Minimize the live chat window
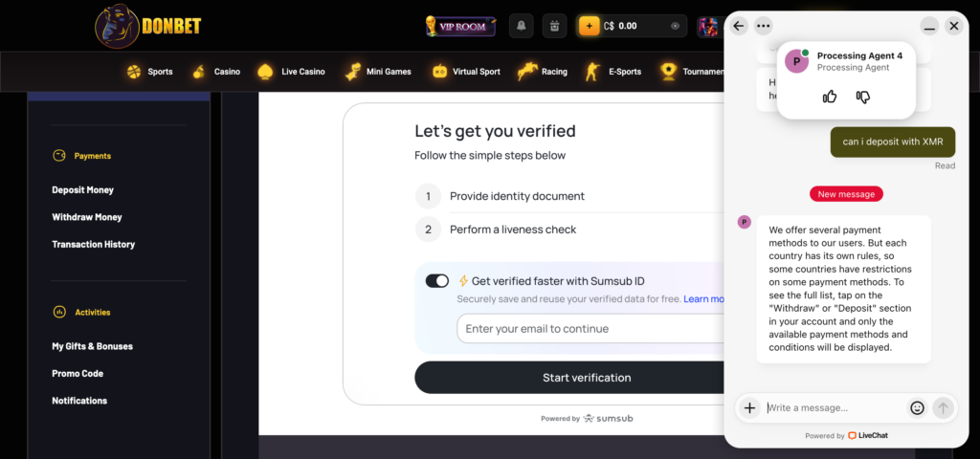The width and height of the screenshot is (980, 459). pos(930,26)
